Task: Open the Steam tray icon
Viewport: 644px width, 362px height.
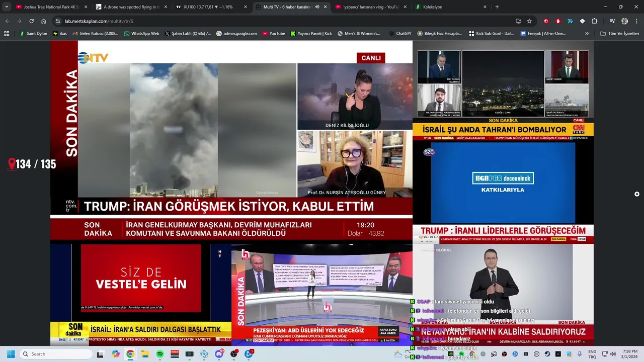Action: [x=547, y=354]
